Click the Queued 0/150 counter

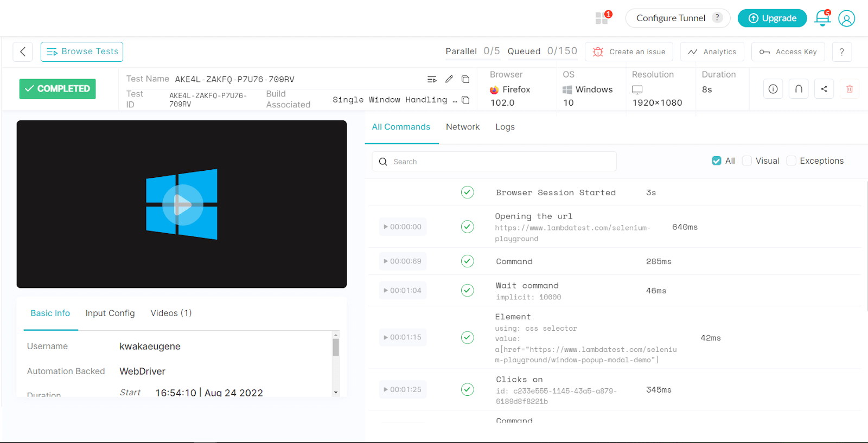click(542, 51)
